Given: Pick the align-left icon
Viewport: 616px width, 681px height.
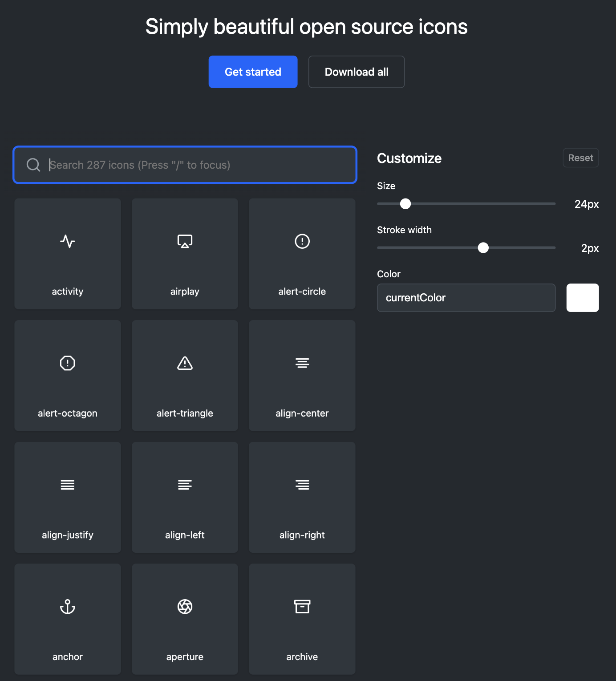Looking at the screenshot, I should (185, 497).
